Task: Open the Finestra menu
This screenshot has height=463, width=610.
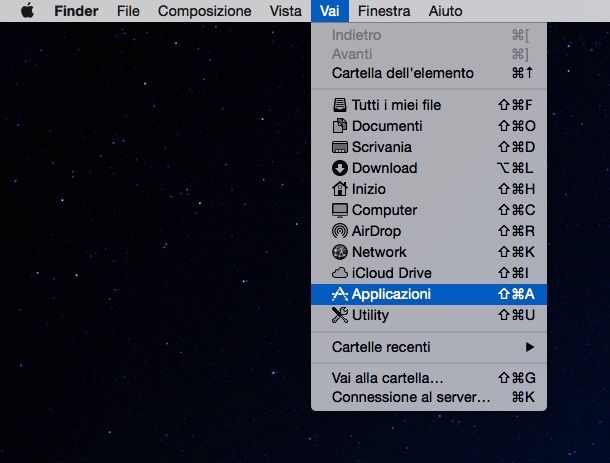Action: coord(384,11)
